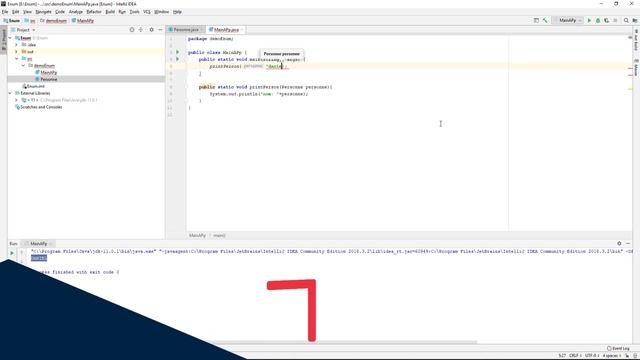Image resolution: width=640 pixels, height=360 pixels.
Task: Click the green Run button in toolbar
Action: point(589,20)
